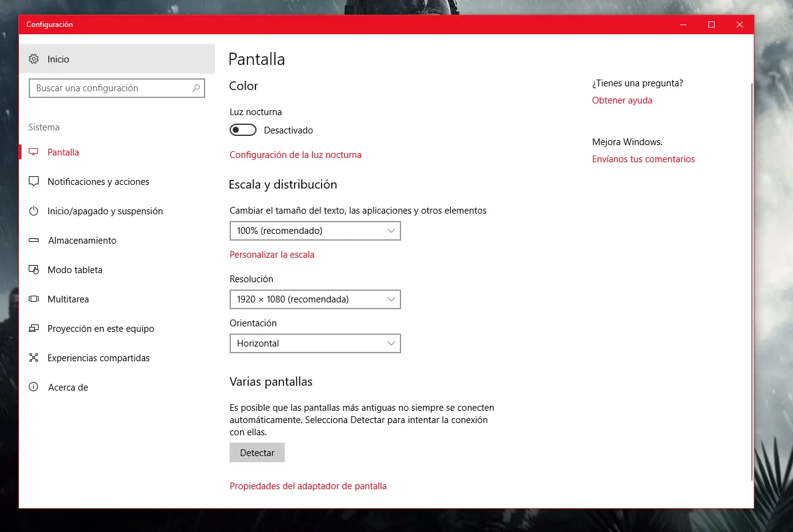
Task: Minimize the Configuración window
Action: pos(683,24)
